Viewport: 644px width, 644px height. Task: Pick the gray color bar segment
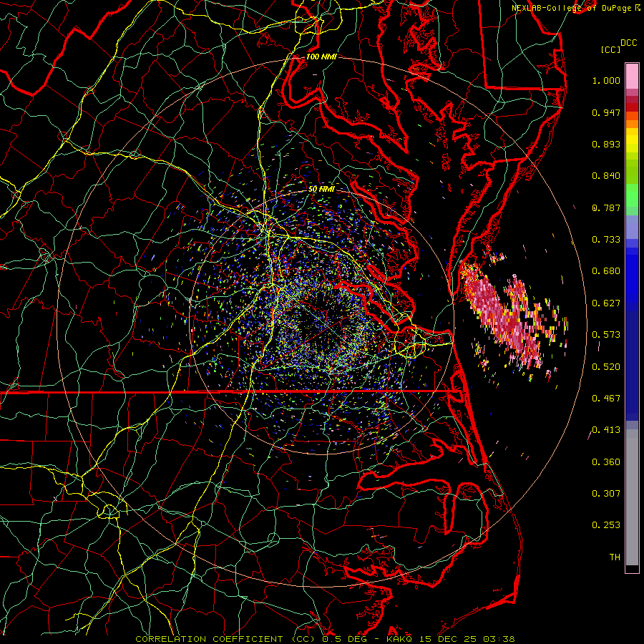pyautogui.click(x=632, y=497)
